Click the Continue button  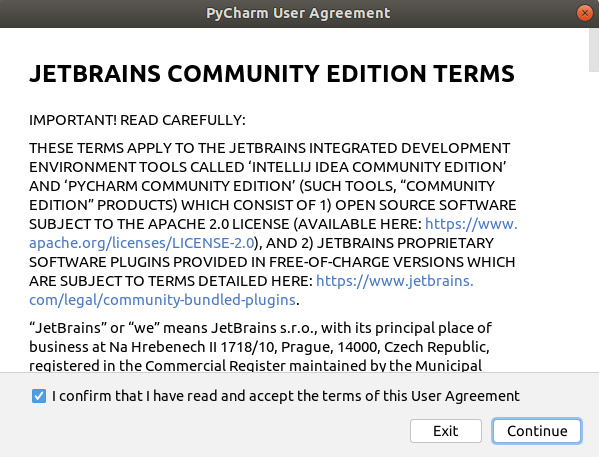point(537,431)
